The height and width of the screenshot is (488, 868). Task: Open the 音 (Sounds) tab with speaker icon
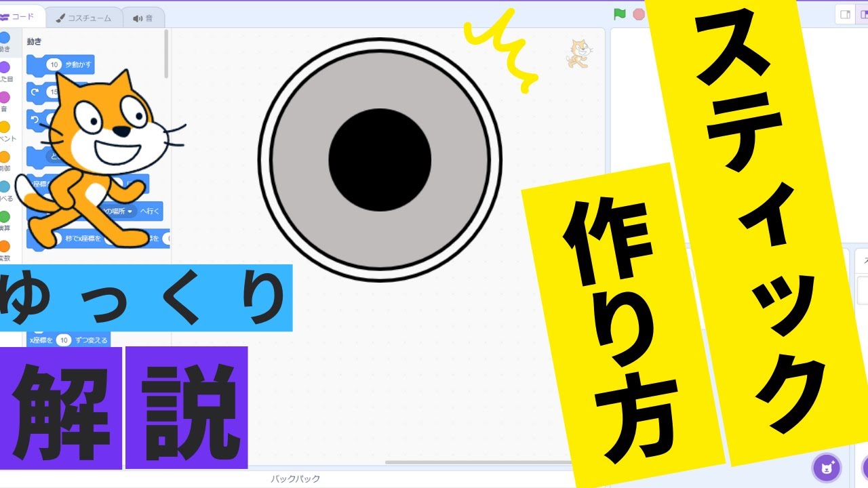tap(143, 18)
